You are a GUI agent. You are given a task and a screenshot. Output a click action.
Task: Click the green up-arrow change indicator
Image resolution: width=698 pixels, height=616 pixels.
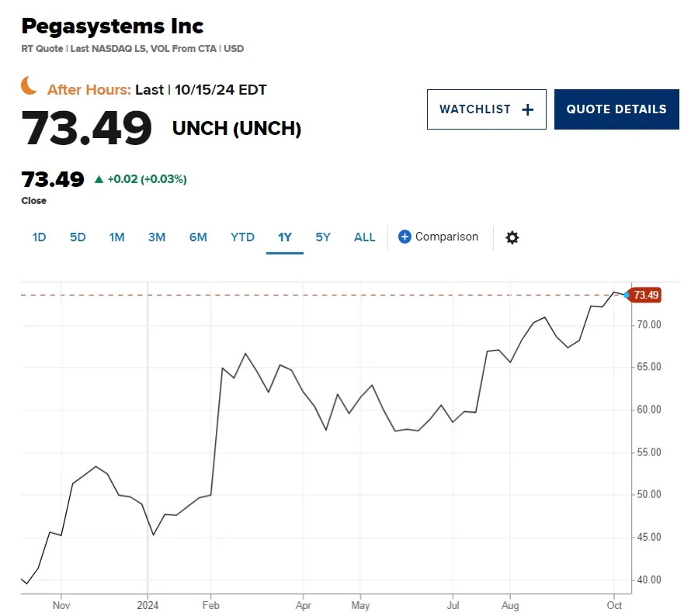[99, 179]
